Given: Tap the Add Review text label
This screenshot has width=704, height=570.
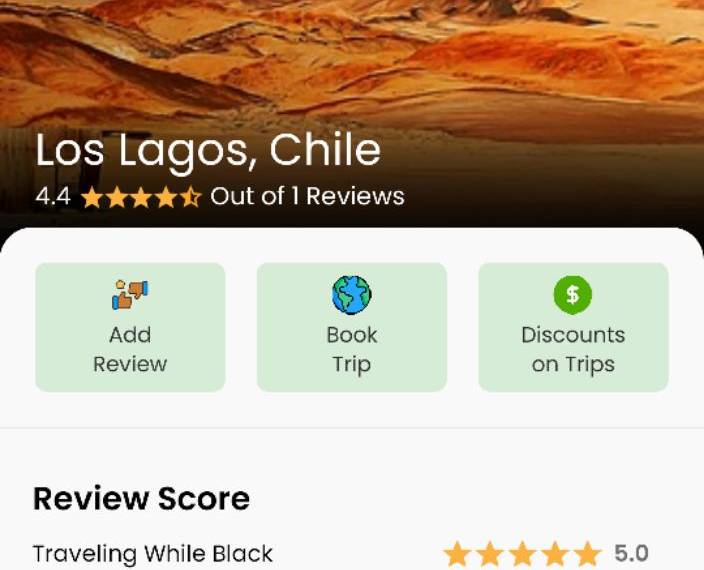Looking at the screenshot, I should (x=130, y=350).
